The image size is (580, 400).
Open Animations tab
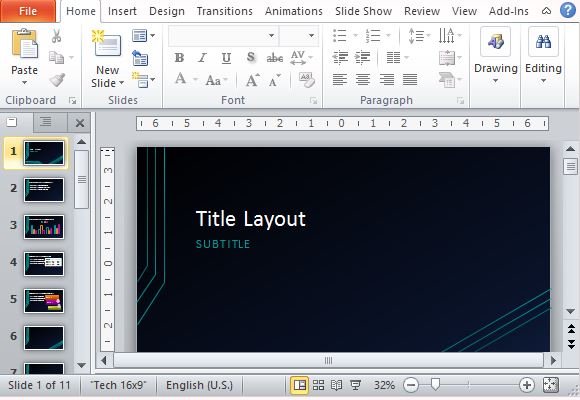tap(294, 11)
